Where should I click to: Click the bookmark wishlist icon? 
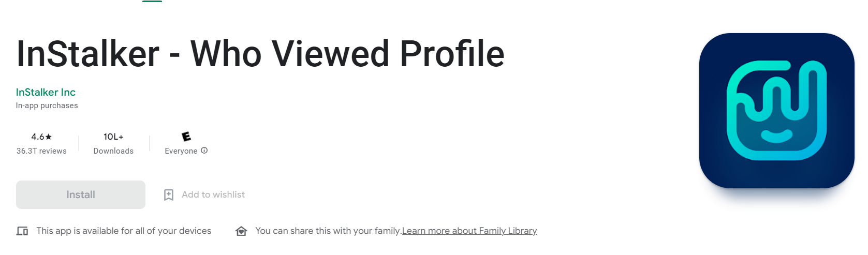[169, 195]
